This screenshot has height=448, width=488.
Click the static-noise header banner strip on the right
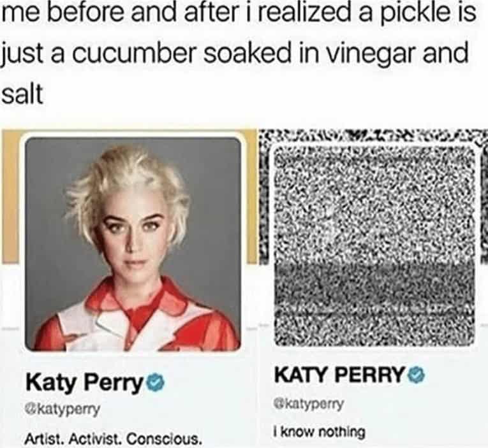[x=371, y=137]
